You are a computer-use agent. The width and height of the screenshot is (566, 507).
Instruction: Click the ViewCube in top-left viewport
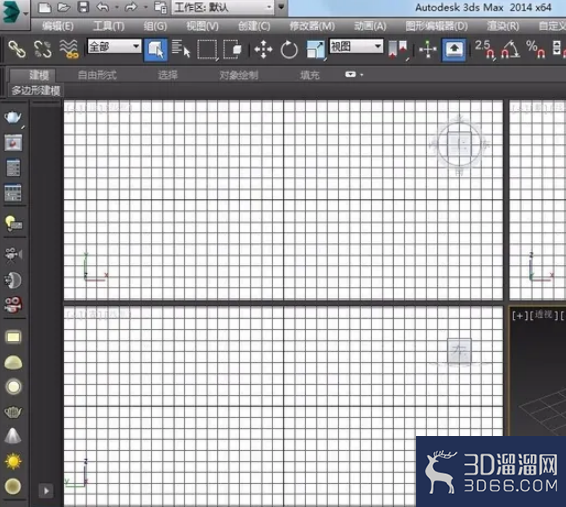coord(459,145)
